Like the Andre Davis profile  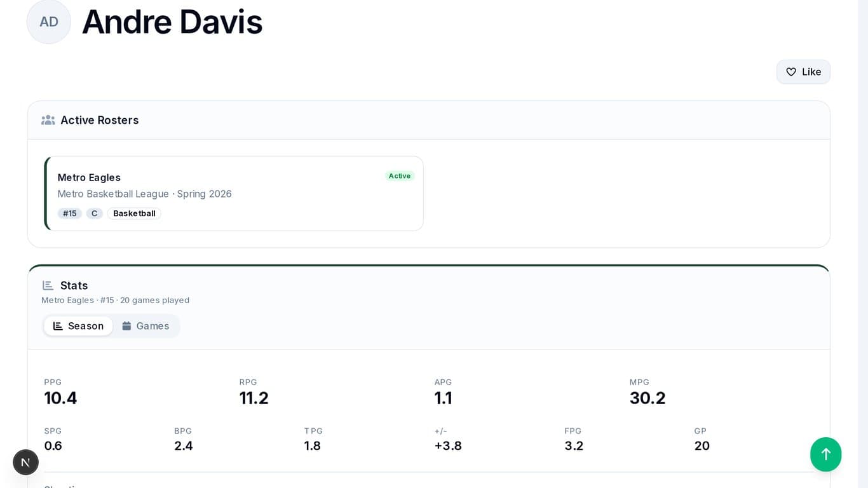point(803,72)
